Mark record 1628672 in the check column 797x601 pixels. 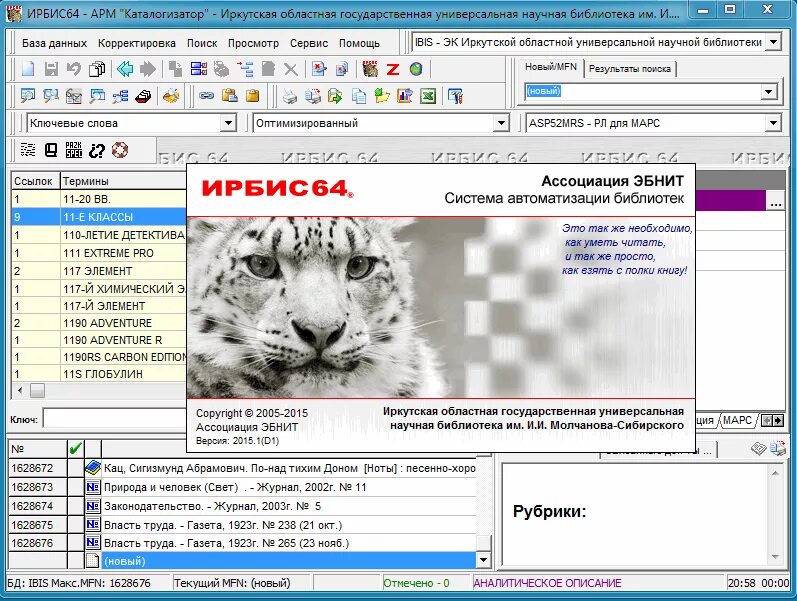(x=76, y=468)
